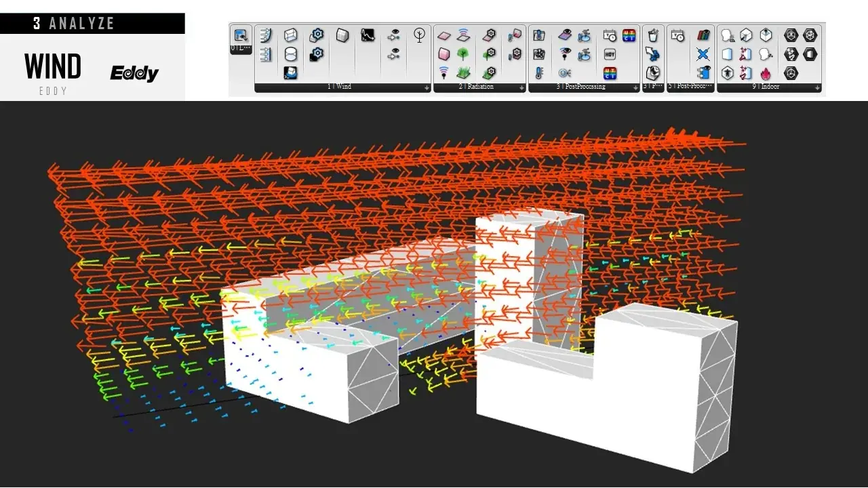Select the cylinder domain icon in Wind panel
This screenshot has height=488, width=868.
tap(291, 54)
